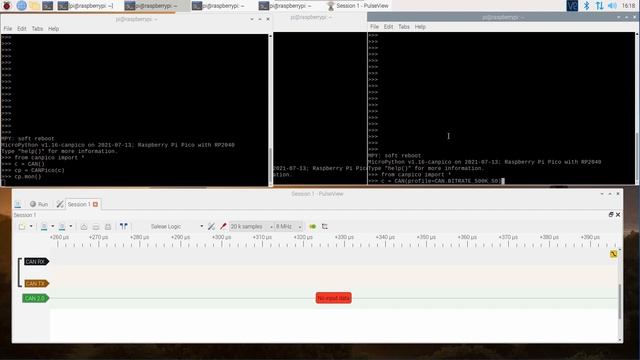This screenshot has height=360, width=640.
Task: Open device configuration wrench icon
Action: (x=211, y=227)
